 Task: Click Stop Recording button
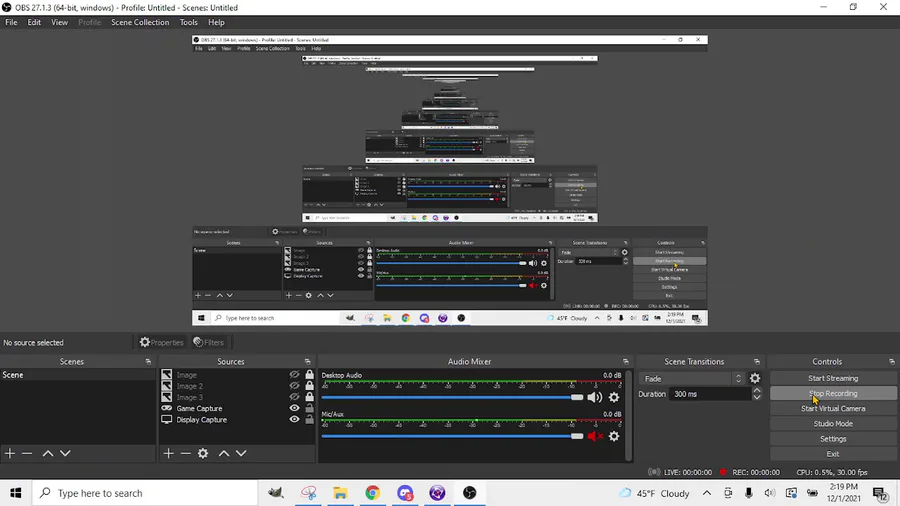click(x=833, y=394)
